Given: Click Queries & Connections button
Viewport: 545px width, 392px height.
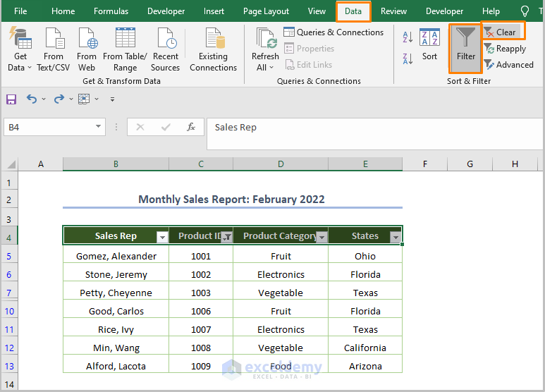Looking at the screenshot, I should 333,32.
